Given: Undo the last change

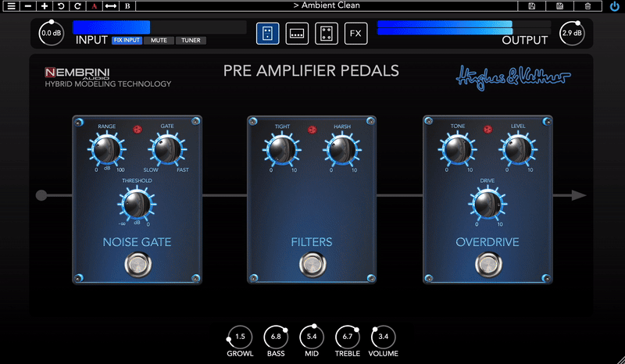Looking at the screenshot, I should tap(61, 6).
